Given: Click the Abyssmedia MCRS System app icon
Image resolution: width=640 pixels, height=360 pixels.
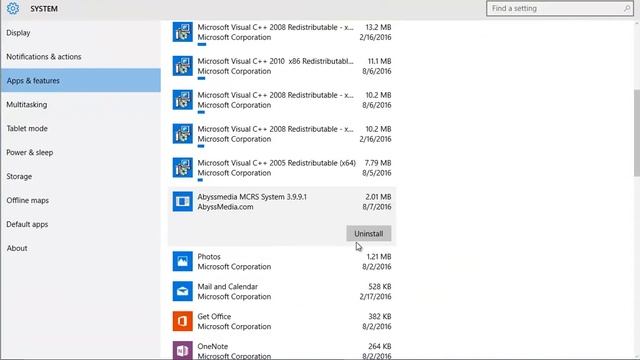Looking at the screenshot, I should [x=182, y=201].
